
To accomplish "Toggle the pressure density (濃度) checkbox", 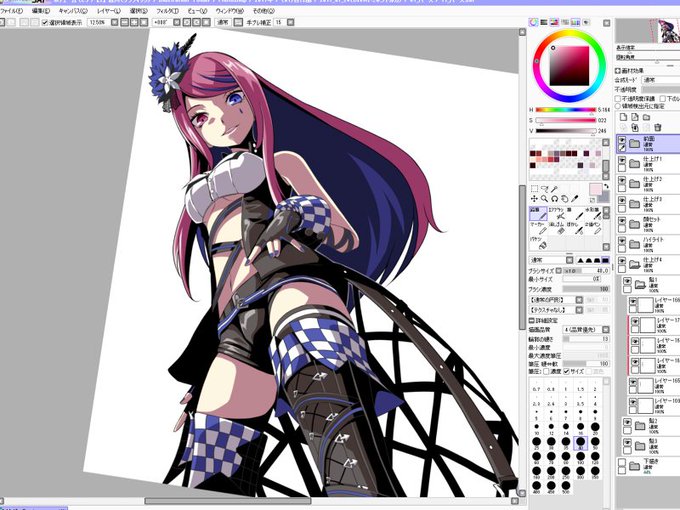I will click(x=546, y=372).
